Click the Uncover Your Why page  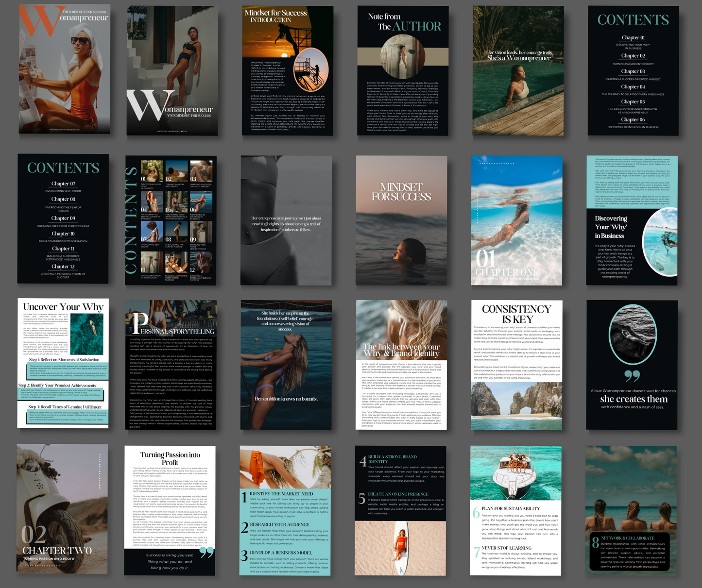click(x=63, y=363)
